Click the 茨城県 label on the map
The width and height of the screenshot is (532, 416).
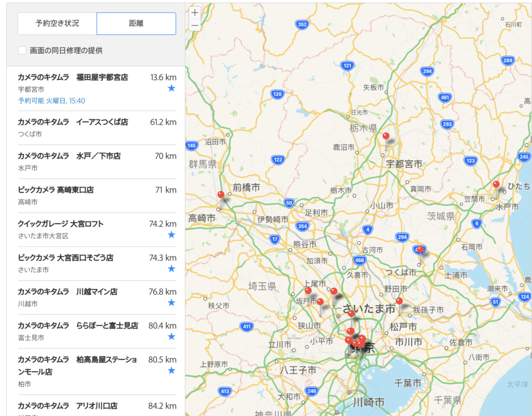(441, 216)
